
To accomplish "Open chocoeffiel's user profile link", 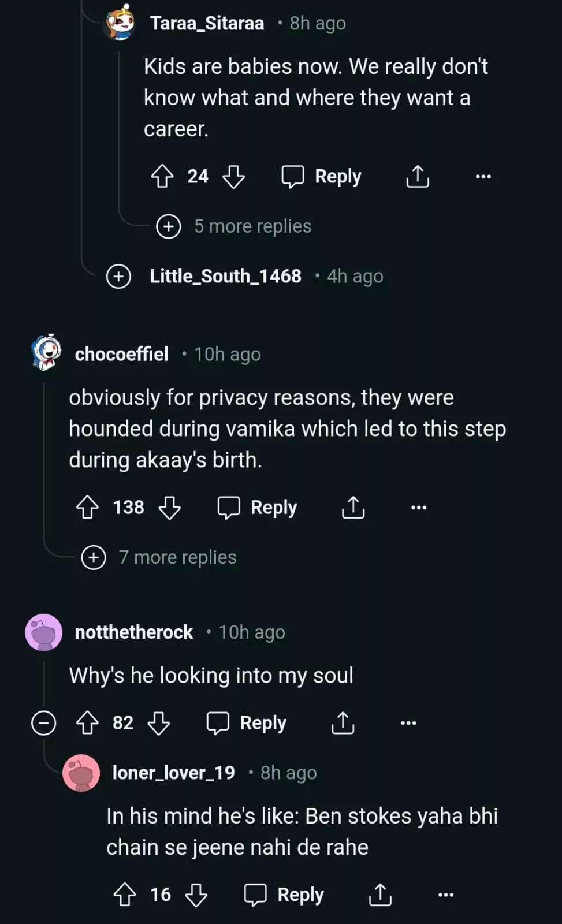I will [x=121, y=354].
